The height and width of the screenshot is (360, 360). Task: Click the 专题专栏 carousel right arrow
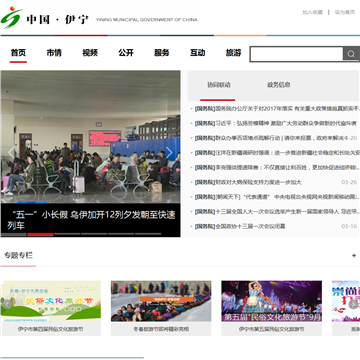point(353,304)
